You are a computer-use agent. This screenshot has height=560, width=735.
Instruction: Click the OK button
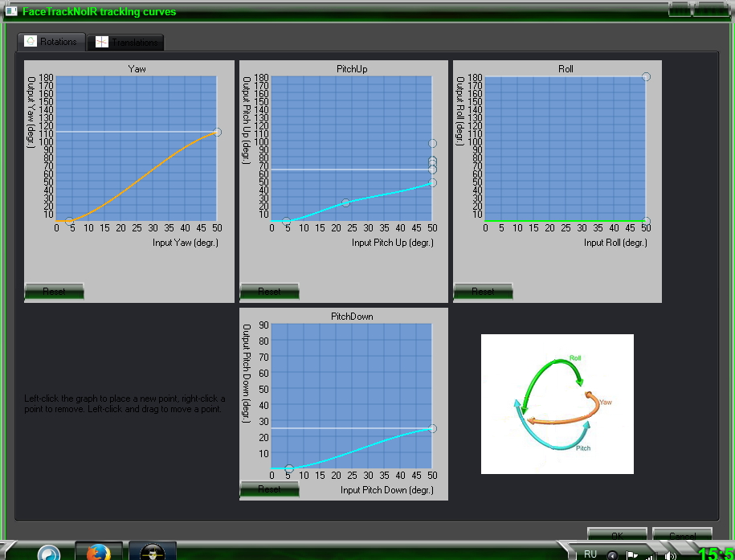pyautogui.click(x=617, y=535)
